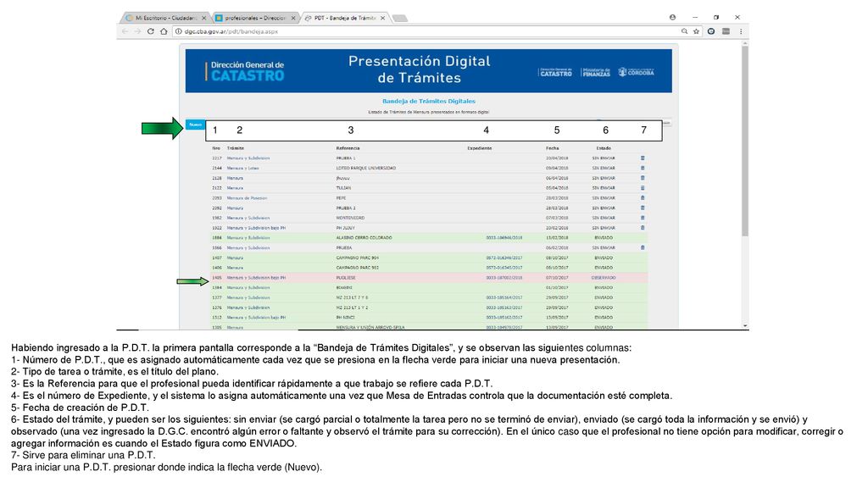868x488 pixels.
Task: Bookmark this page with the star
Action: [697, 31]
